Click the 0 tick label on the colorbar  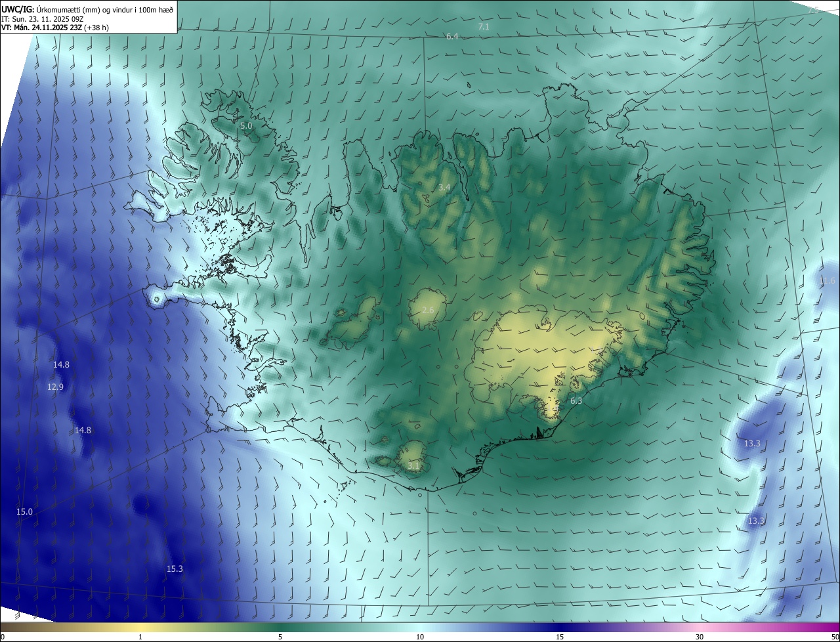coord(3,637)
